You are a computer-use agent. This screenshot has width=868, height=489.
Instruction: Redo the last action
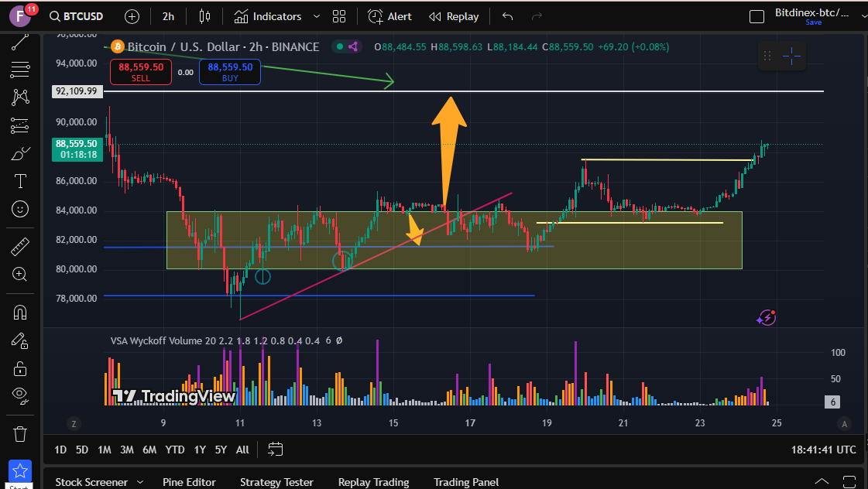coord(537,16)
